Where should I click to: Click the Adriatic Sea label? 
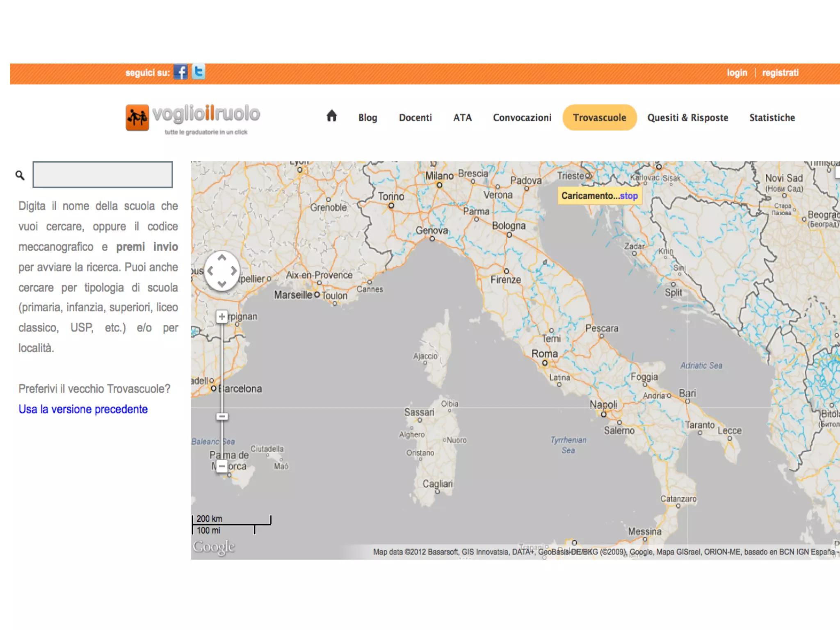click(x=701, y=365)
